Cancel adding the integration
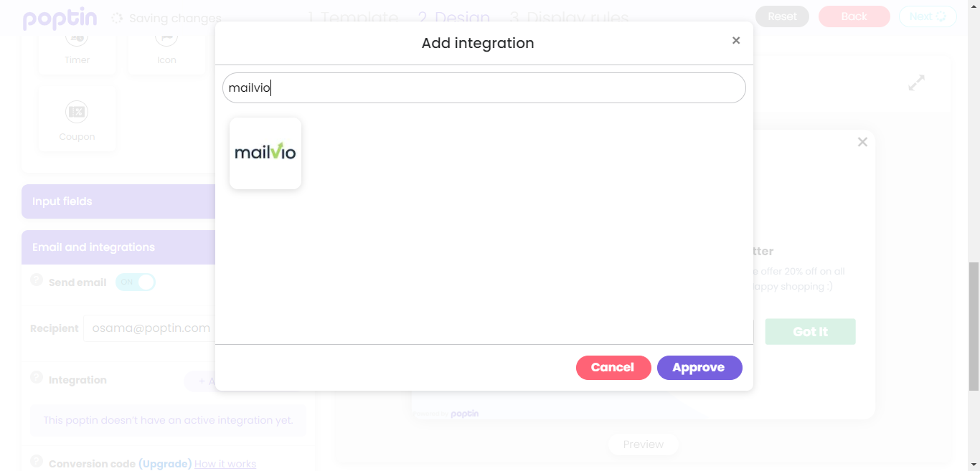The image size is (980, 471). (613, 368)
